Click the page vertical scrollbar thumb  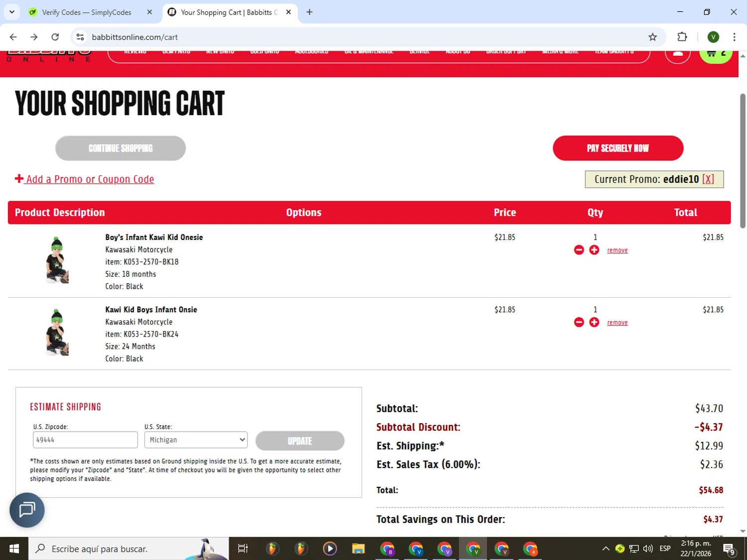743,160
